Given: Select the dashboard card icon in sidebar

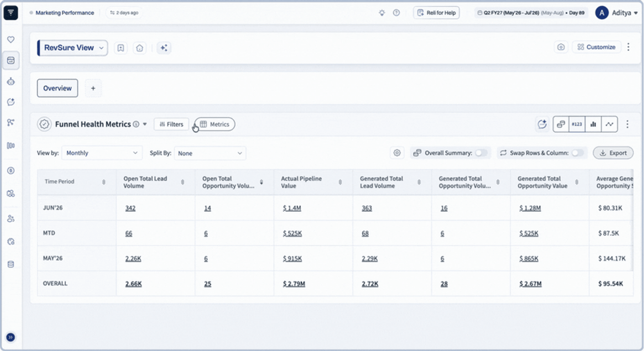Looking at the screenshot, I should 11,60.
